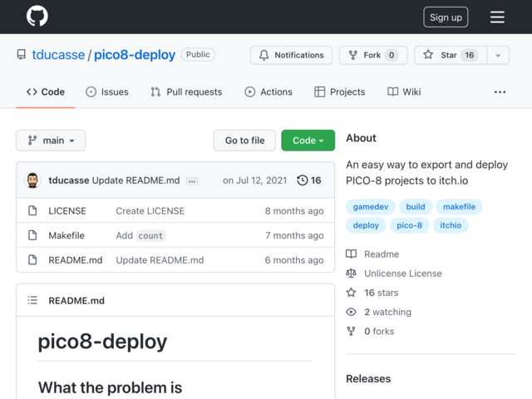Open the Projects tab

click(x=340, y=92)
